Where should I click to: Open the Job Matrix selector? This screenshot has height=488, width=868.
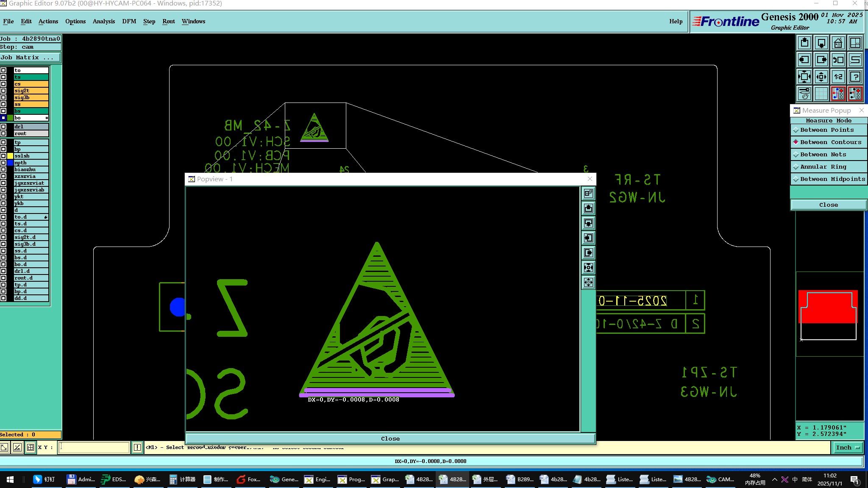30,58
